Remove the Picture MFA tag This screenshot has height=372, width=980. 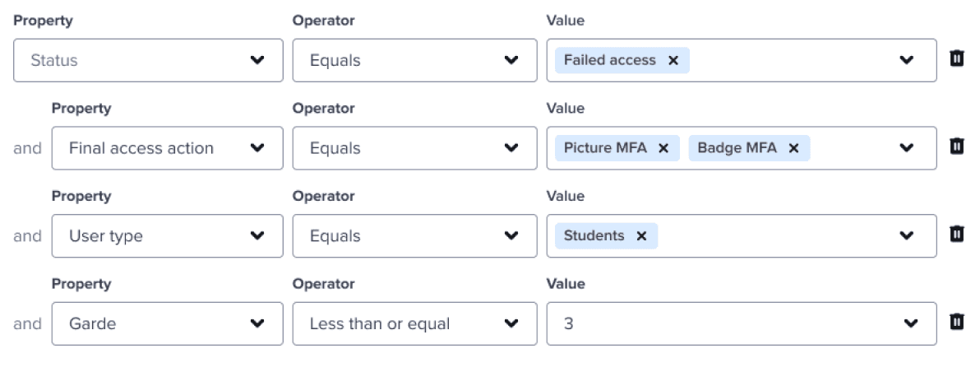[663, 148]
